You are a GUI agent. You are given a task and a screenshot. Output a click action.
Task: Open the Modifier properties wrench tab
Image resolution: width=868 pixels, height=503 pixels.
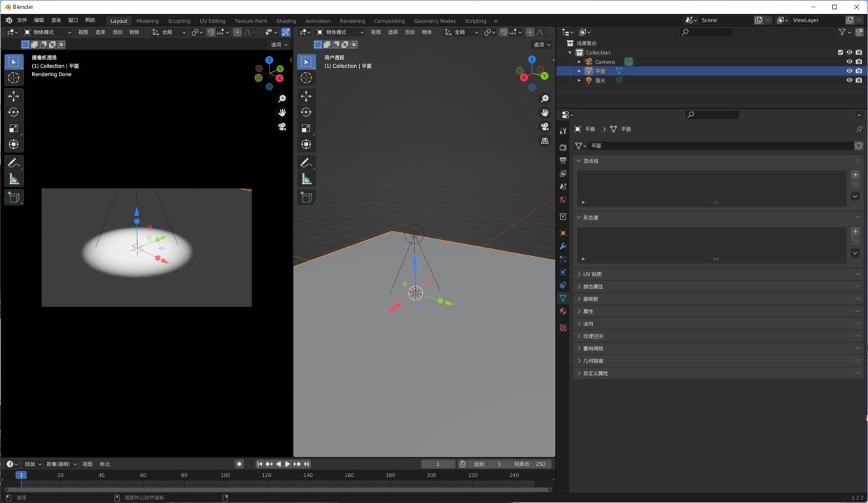[x=563, y=246]
